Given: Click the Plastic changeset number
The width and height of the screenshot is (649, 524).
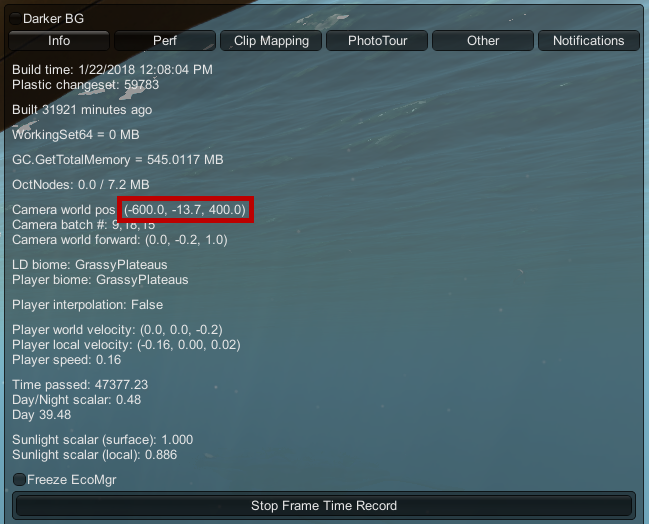Looking at the screenshot, I should pyautogui.click(x=142, y=84).
